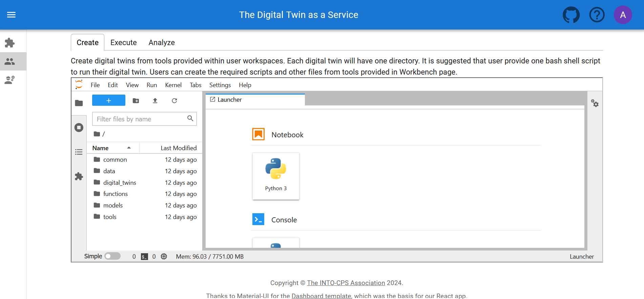The width and height of the screenshot is (644, 299).
Task: Select the puzzle piece sidebar icon
Action: pos(10,43)
